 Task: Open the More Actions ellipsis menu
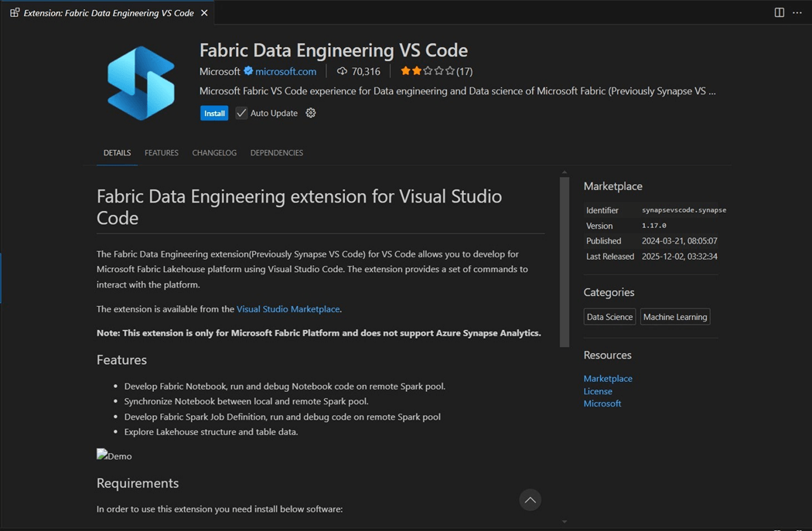click(797, 12)
